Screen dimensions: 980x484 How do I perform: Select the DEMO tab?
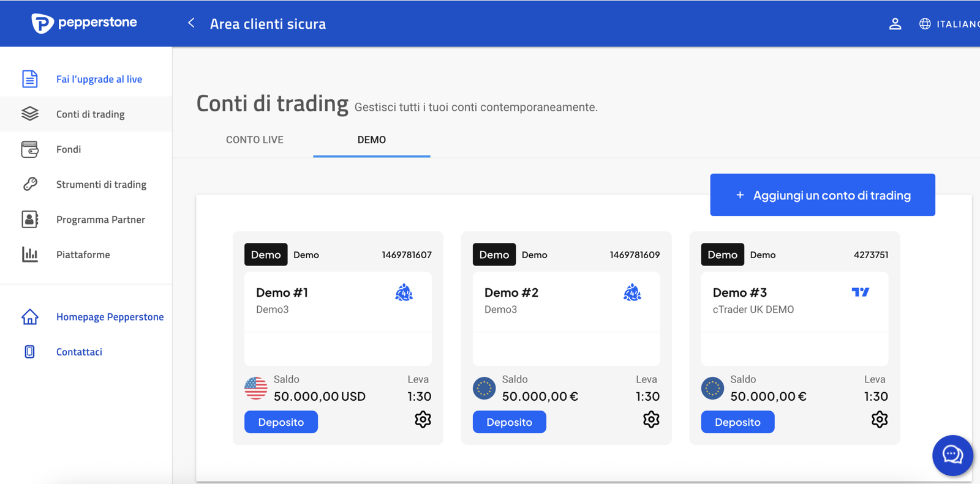(x=372, y=140)
